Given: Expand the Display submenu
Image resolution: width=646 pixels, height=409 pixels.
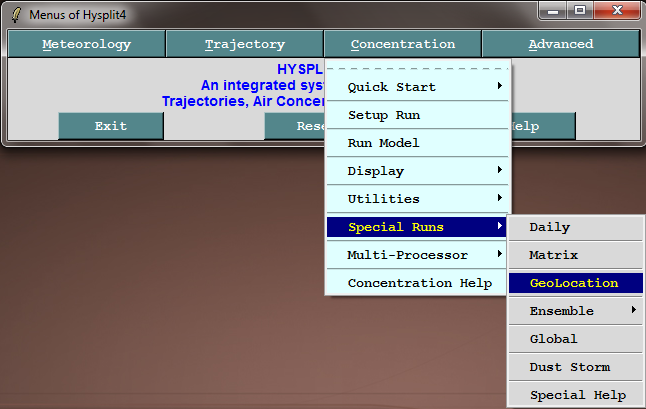Looking at the screenshot, I should coord(417,171).
